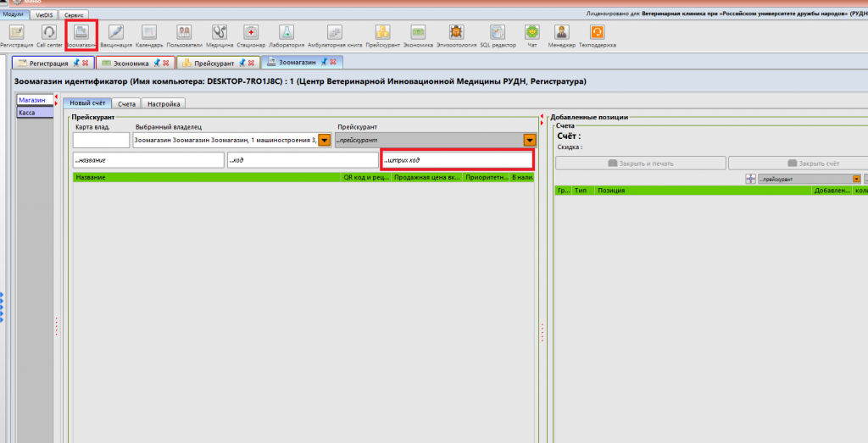
Task: Open the Стационар module
Action: 251,34
